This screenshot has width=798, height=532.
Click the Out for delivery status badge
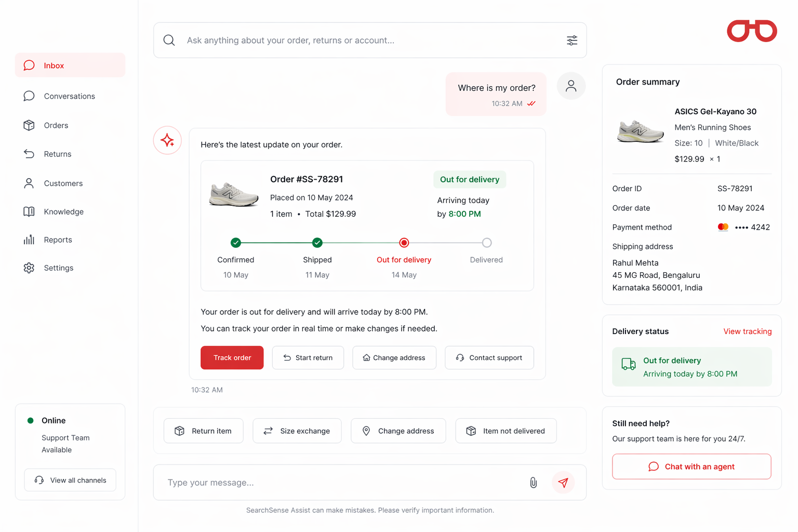(x=470, y=179)
